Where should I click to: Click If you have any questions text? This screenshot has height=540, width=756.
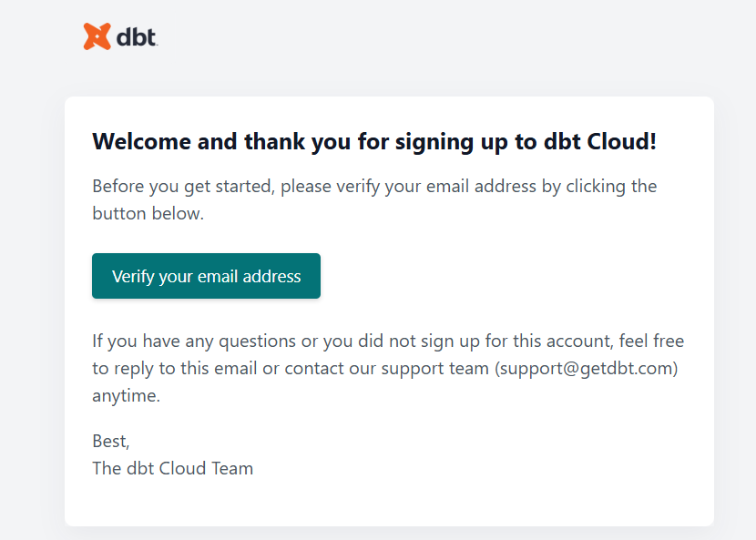click(x=194, y=341)
